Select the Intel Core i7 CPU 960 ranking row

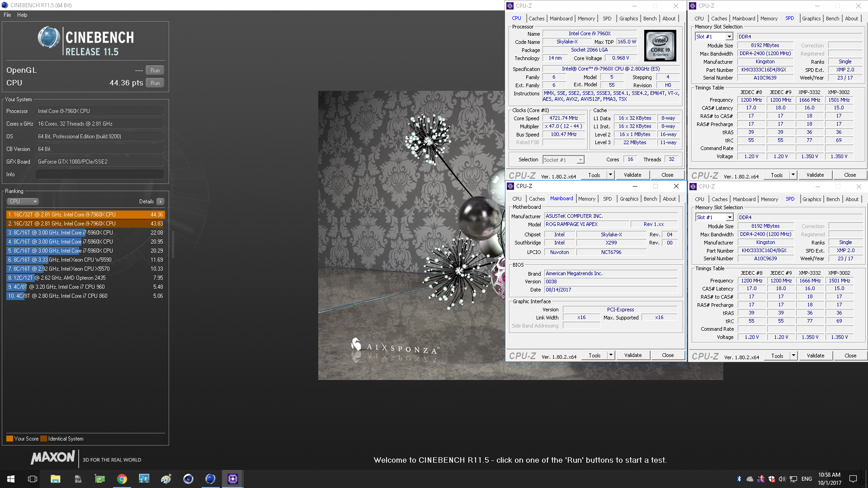tap(85, 287)
